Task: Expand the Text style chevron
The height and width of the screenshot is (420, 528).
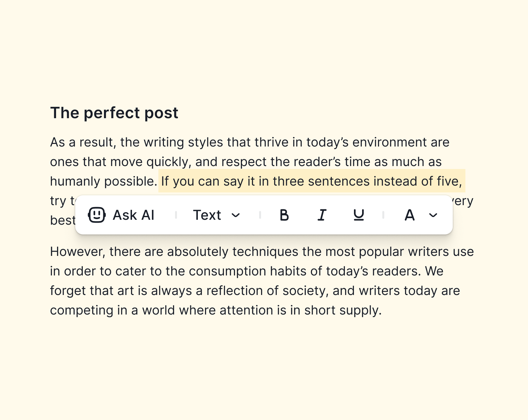Action: pyautogui.click(x=236, y=215)
